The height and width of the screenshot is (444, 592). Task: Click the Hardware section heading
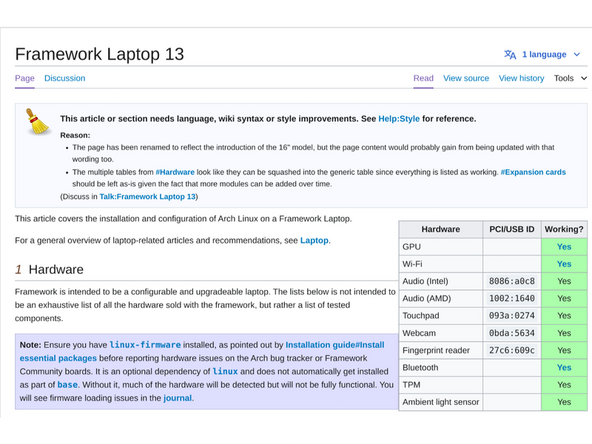(56, 270)
